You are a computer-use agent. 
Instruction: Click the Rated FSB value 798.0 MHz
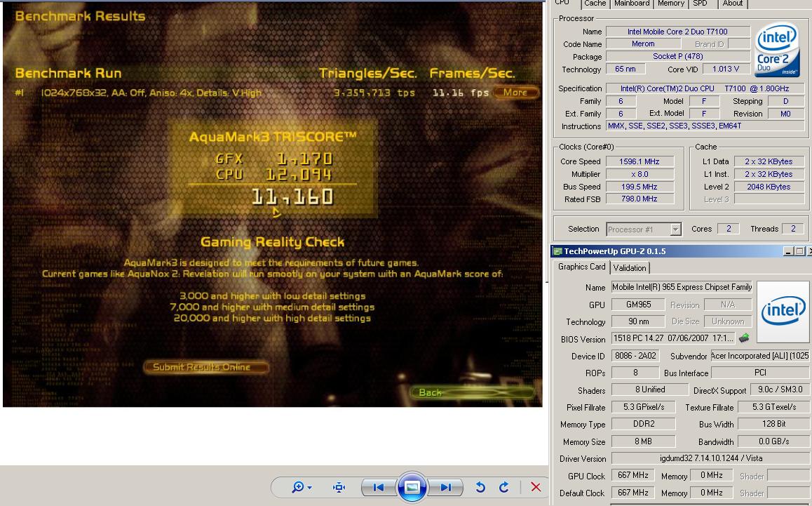click(x=640, y=199)
